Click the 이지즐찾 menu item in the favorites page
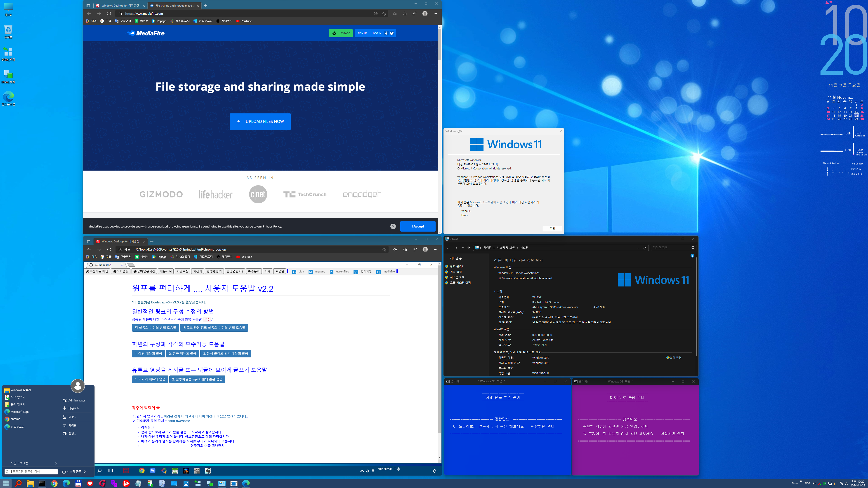Image resolution: width=868 pixels, height=488 pixels. (x=121, y=271)
